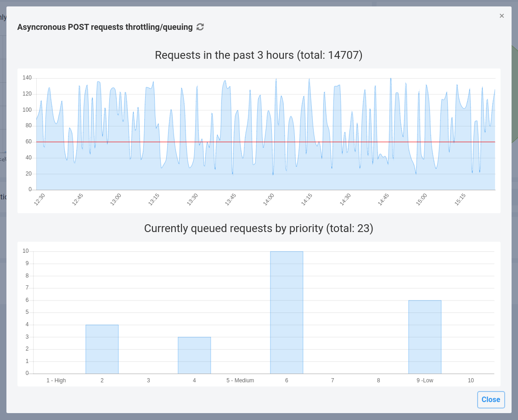The image size is (518, 420).
Task: Click the priority 6 bar in the queue chart
Action: (287, 312)
